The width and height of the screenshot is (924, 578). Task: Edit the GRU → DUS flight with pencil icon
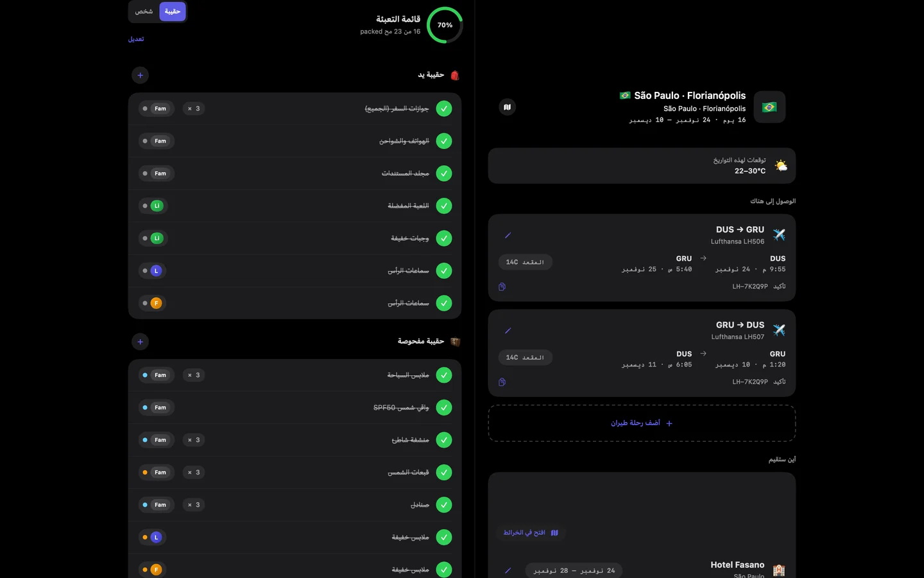[x=508, y=331]
